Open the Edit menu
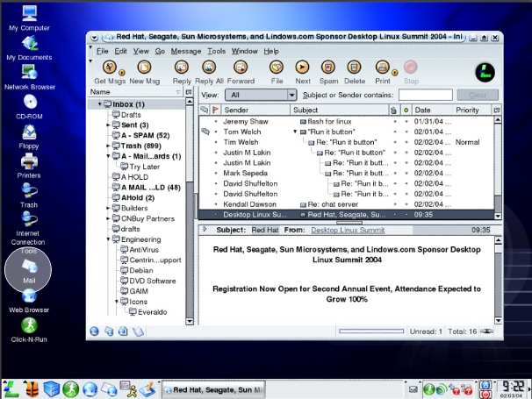This screenshot has height=399, width=532. [x=120, y=51]
